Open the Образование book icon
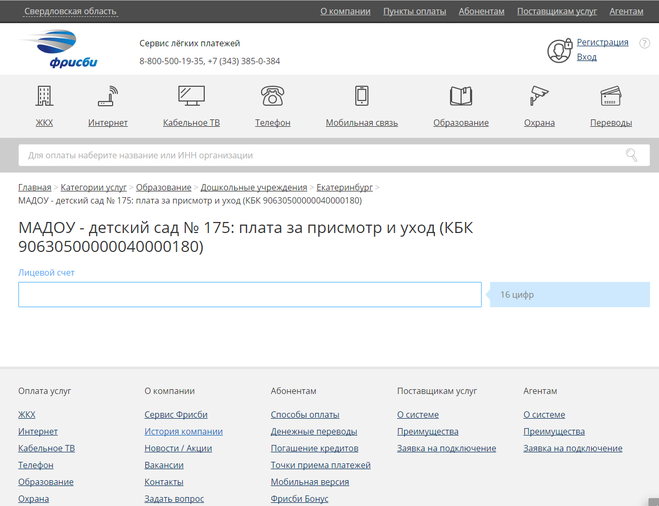 [x=461, y=96]
